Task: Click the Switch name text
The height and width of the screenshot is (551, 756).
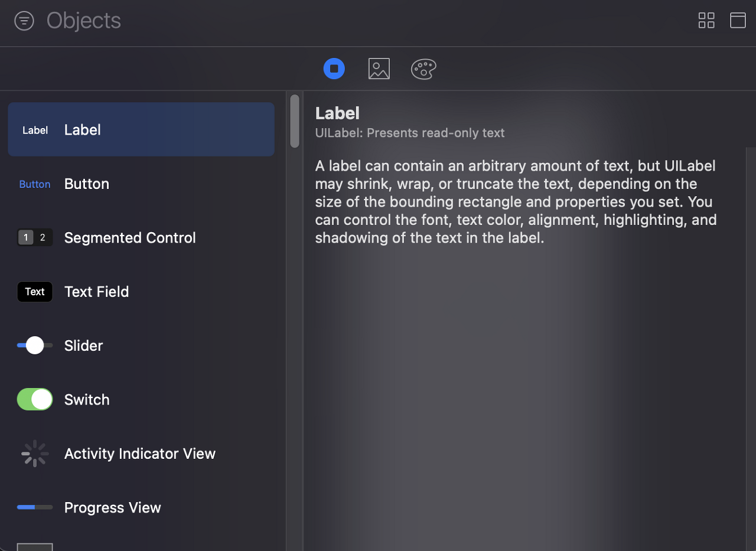Action: 87,400
